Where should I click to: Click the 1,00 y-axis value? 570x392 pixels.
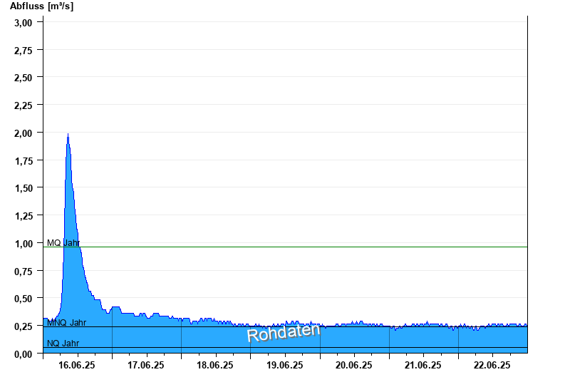[x=24, y=244]
